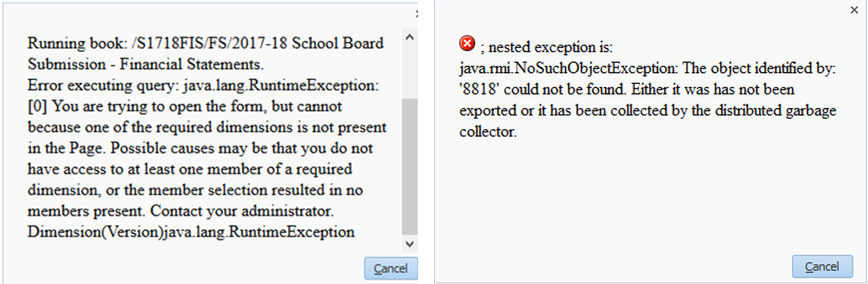Image resolution: width=868 pixels, height=284 pixels.
Task: Click the scrollbar thumb in the left dialog
Action: click(409, 165)
